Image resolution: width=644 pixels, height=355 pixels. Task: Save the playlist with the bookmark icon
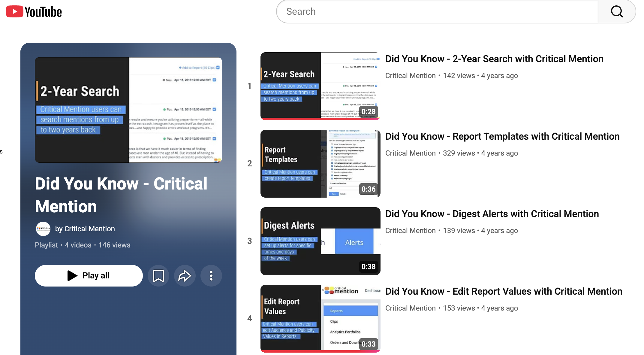tap(158, 275)
